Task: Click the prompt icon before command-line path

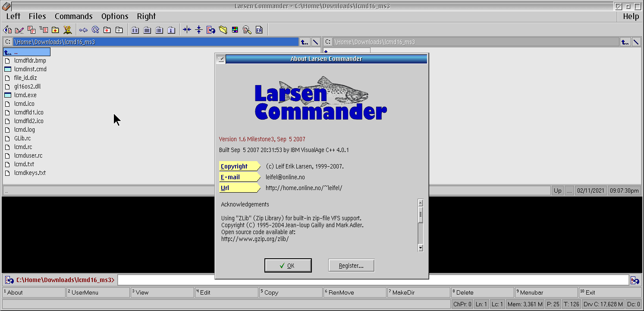Action: pyautogui.click(x=9, y=280)
